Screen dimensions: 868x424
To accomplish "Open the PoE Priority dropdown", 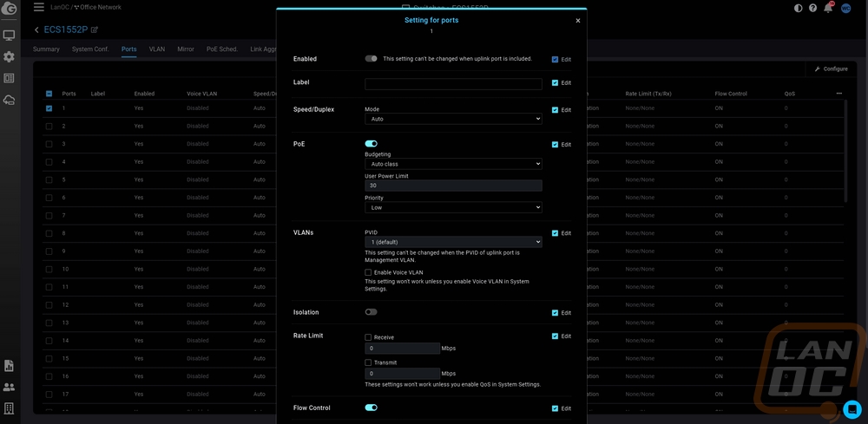I will 453,208.
